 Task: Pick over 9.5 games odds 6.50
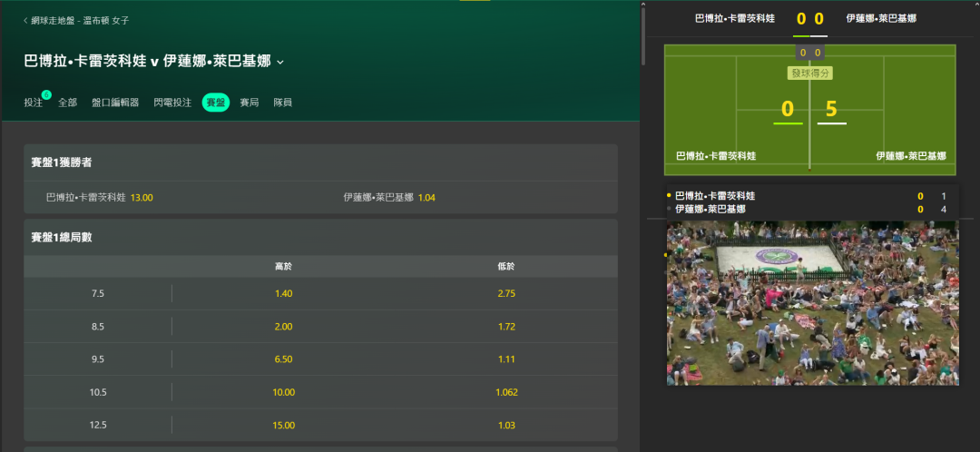click(x=284, y=359)
